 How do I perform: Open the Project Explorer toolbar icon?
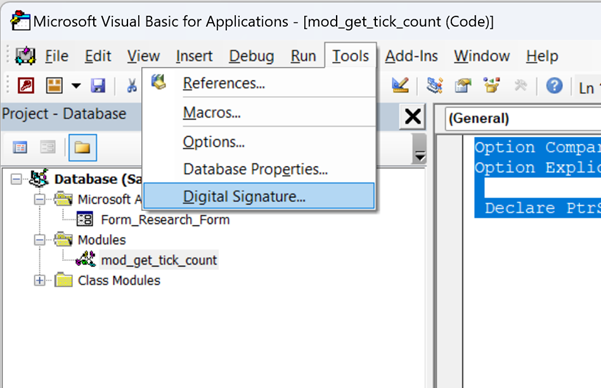[435, 85]
